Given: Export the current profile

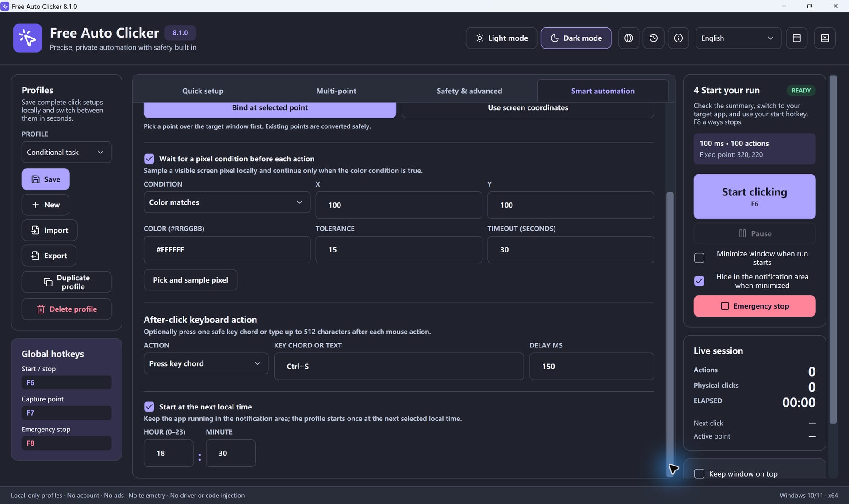Looking at the screenshot, I should (x=49, y=256).
